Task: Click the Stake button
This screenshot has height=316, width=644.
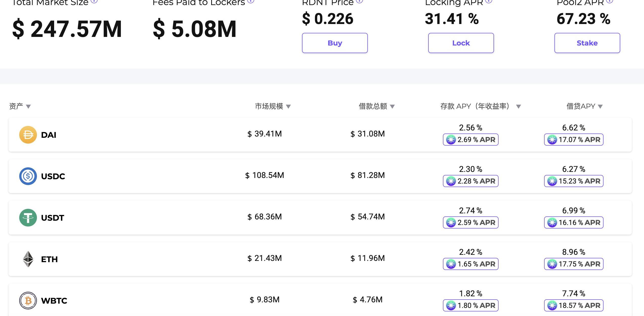Action: [x=587, y=43]
